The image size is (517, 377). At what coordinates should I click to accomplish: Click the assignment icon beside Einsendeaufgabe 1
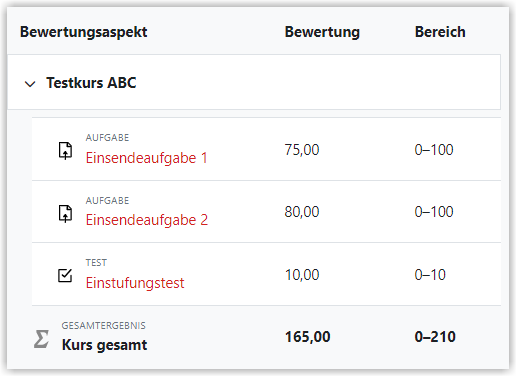click(65, 151)
